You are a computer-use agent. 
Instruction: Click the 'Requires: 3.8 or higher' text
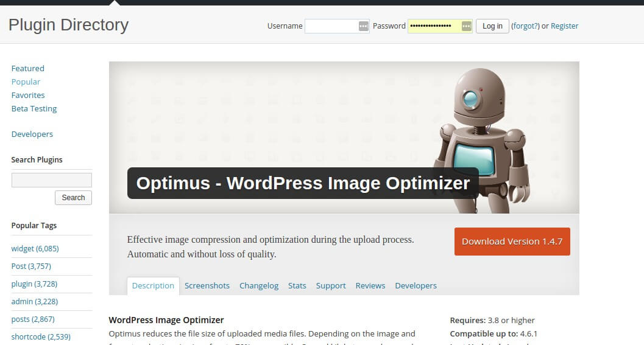[x=492, y=321]
